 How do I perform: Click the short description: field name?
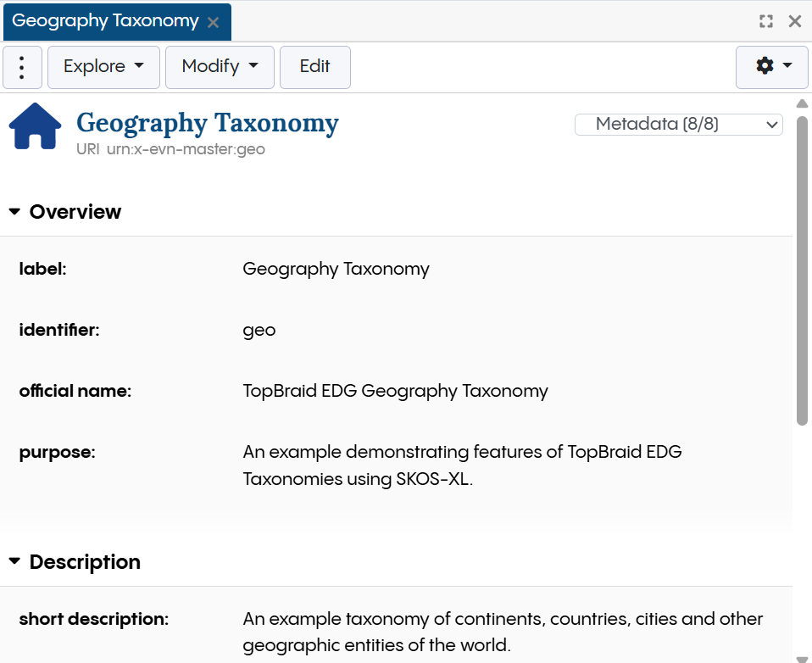tap(94, 620)
